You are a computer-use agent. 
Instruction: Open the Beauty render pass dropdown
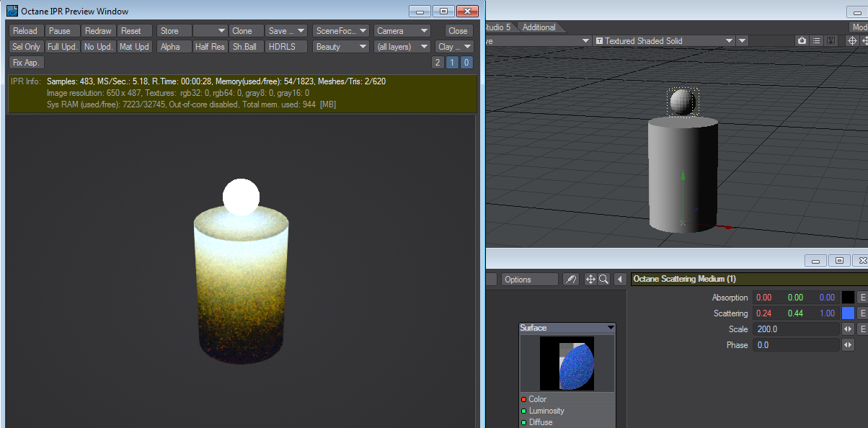click(341, 47)
